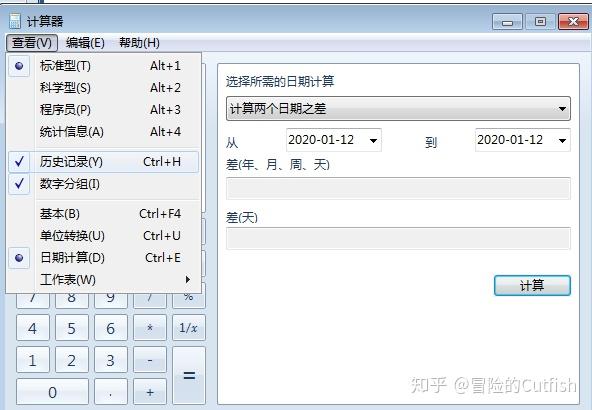Click the reciprocal 1/x key

189,328
